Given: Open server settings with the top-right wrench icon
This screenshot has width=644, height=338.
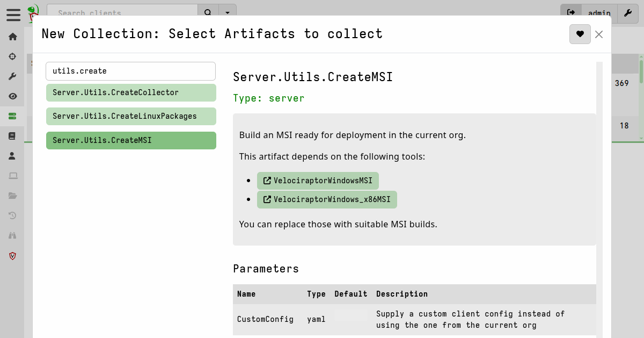Looking at the screenshot, I should pyautogui.click(x=627, y=13).
